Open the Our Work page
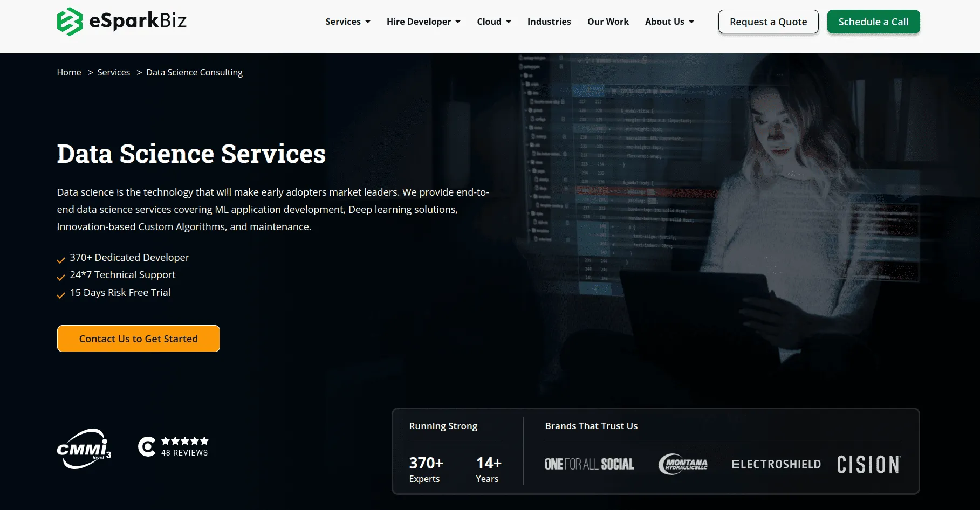Screen dimensions: 980x510 [608, 22]
